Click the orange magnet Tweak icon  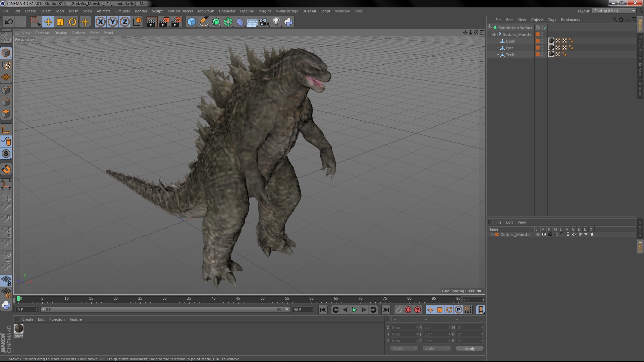click(x=6, y=169)
